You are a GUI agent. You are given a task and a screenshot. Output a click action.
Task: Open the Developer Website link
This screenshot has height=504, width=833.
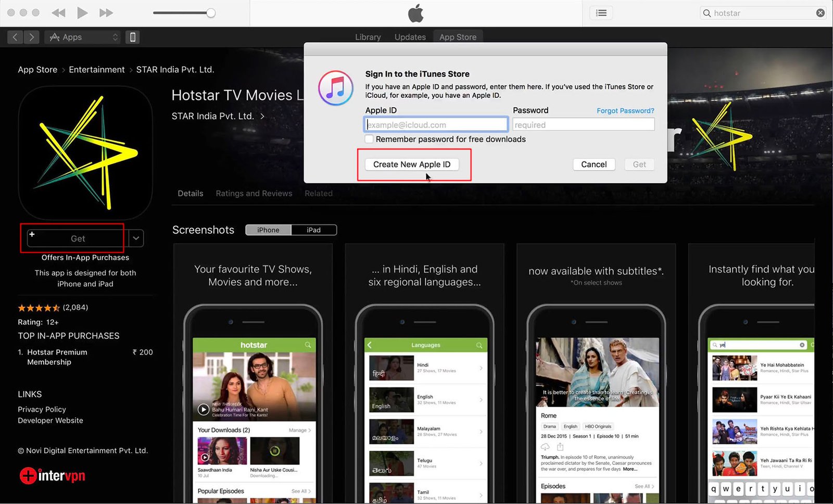[x=51, y=420]
